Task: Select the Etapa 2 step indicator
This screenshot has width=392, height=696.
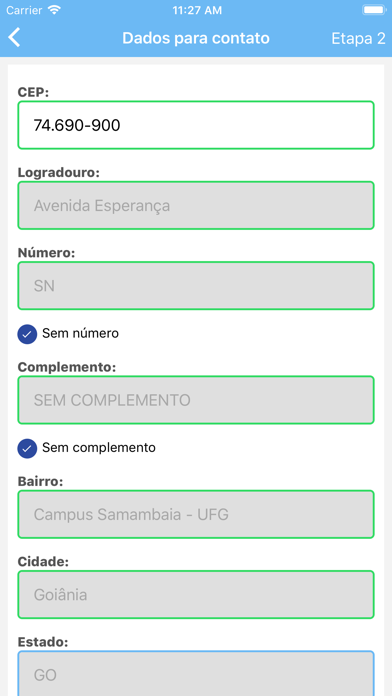Action: click(x=358, y=39)
